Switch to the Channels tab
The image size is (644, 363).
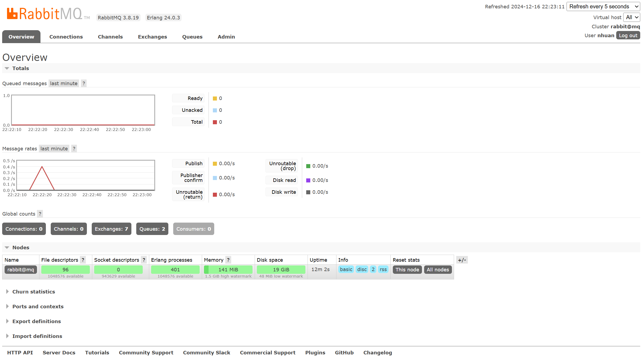pyautogui.click(x=110, y=37)
